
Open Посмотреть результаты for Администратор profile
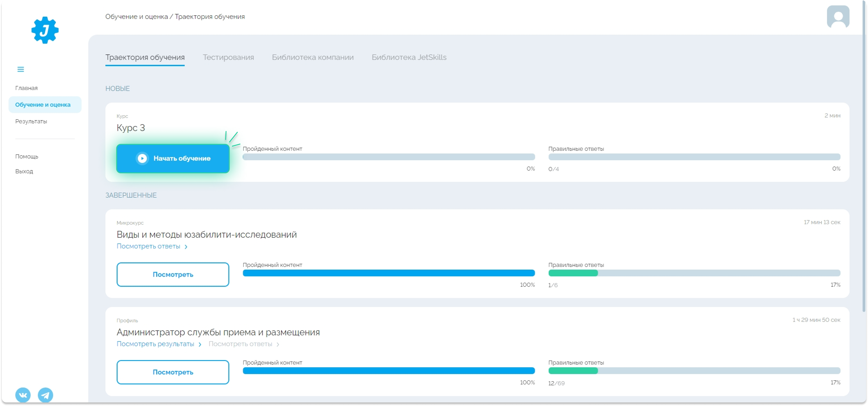155,344
